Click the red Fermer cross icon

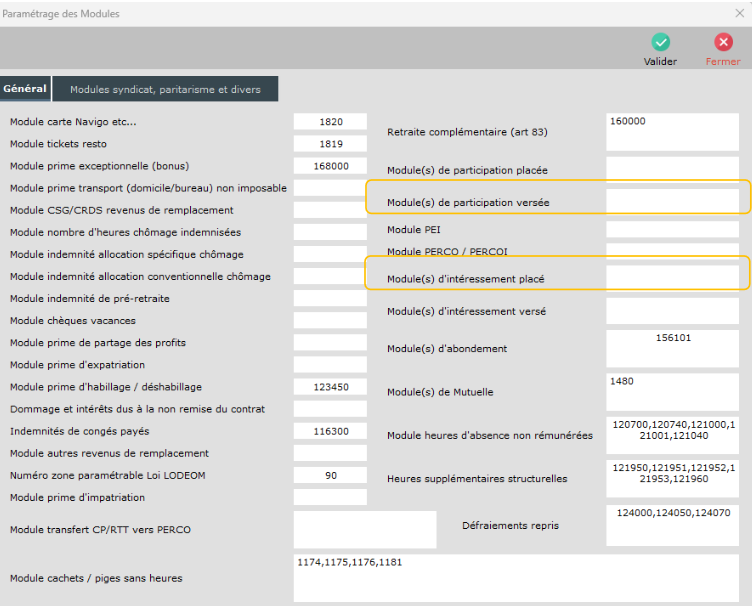[723, 43]
